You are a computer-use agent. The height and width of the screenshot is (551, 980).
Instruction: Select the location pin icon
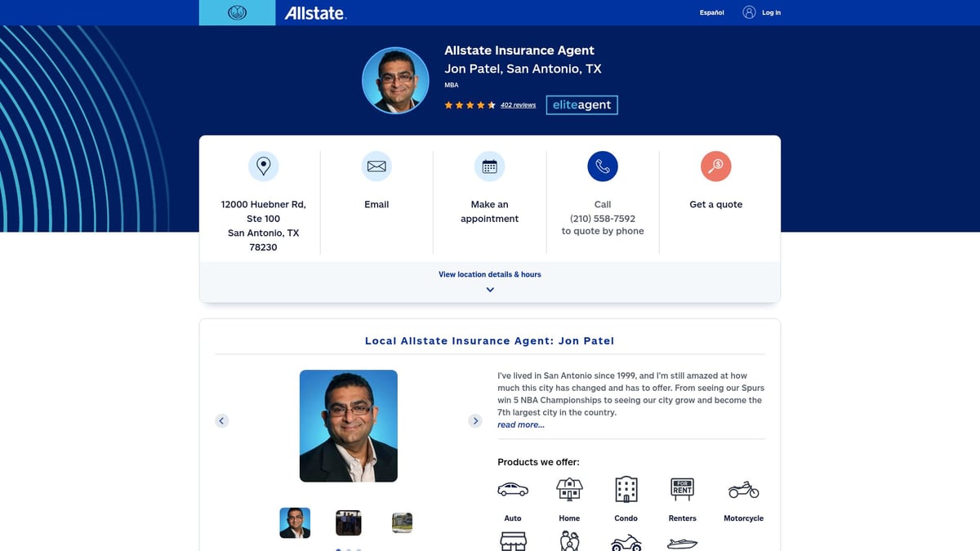pos(263,166)
